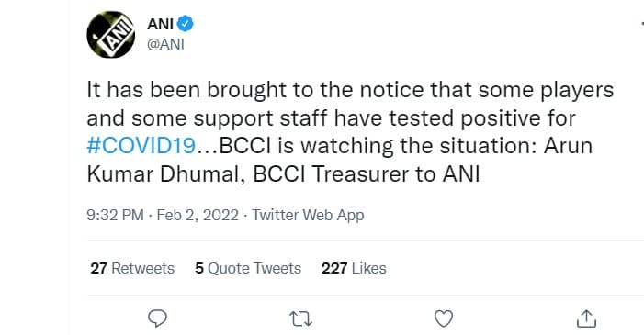Click 'Treasurer to ANI' at tweet end

396,174
